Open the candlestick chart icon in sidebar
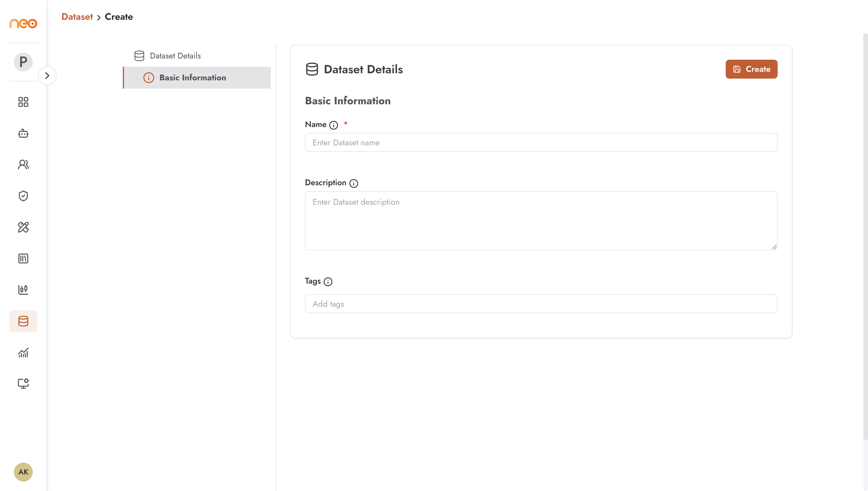 click(x=23, y=290)
